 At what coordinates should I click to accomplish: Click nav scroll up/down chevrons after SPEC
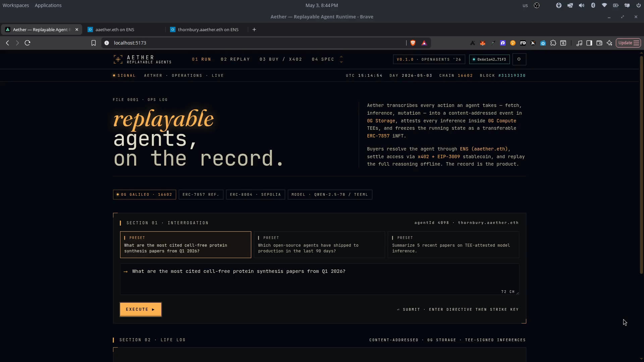tap(341, 59)
